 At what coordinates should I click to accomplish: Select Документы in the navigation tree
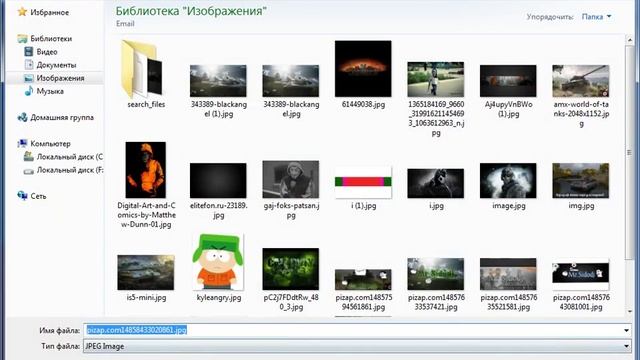click(x=56, y=65)
